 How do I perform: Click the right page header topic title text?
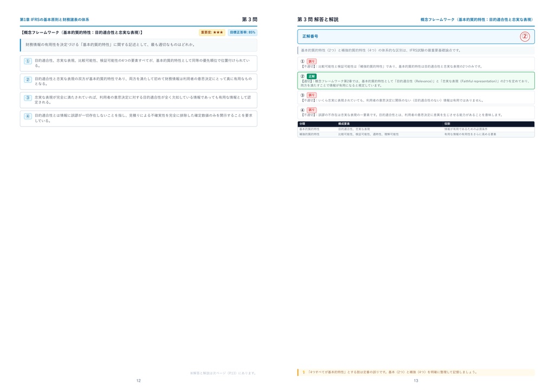tap(477, 20)
